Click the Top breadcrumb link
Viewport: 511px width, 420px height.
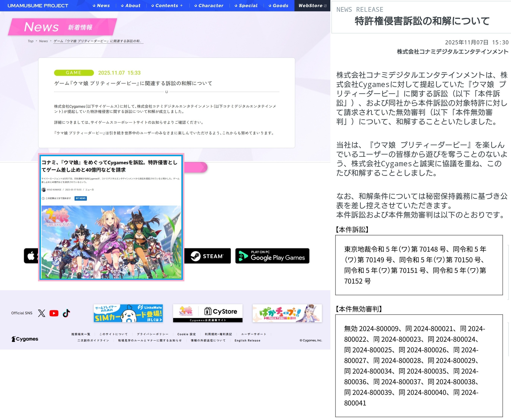tap(31, 41)
